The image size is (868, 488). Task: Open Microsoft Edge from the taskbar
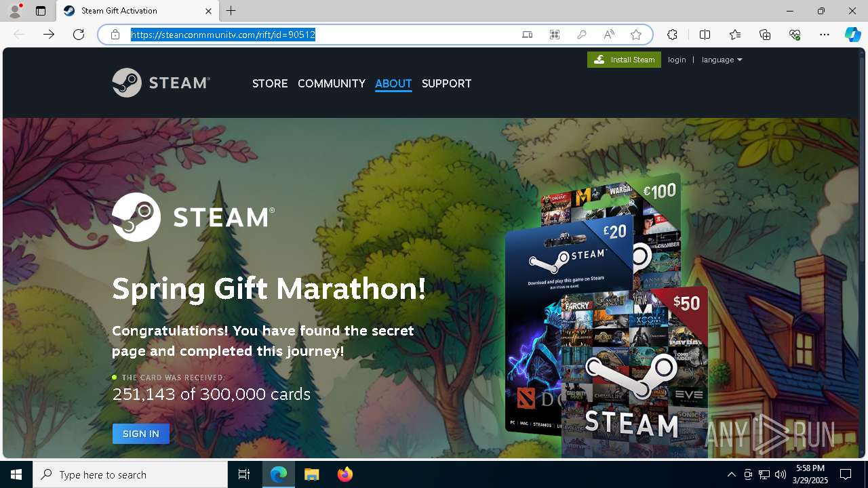coord(279,474)
